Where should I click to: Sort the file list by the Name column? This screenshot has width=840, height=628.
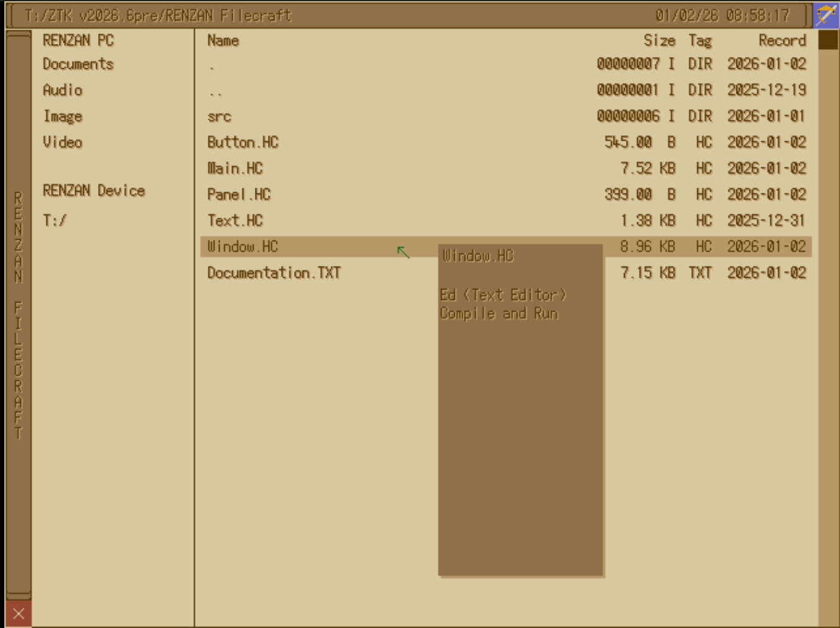pyautogui.click(x=223, y=41)
